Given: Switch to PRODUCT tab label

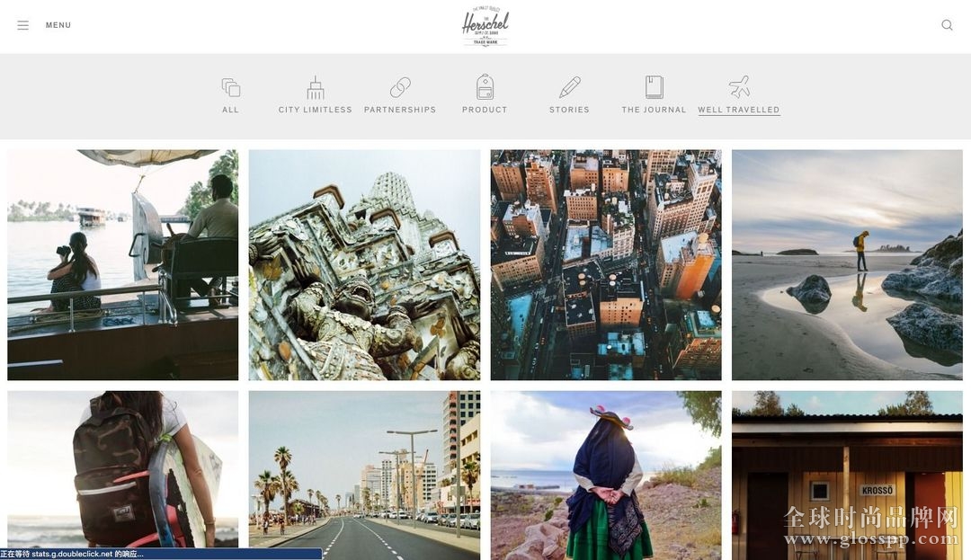Looking at the screenshot, I should click(485, 110).
